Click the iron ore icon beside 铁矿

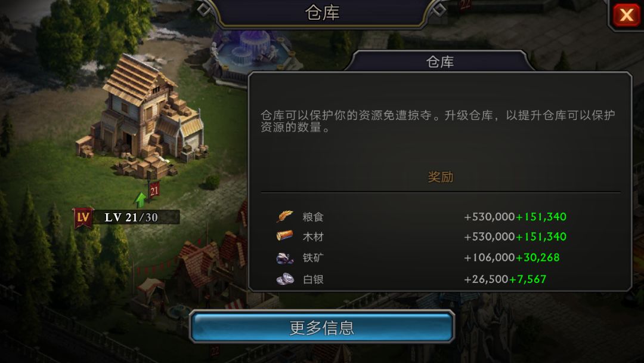(x=284, y=258)
